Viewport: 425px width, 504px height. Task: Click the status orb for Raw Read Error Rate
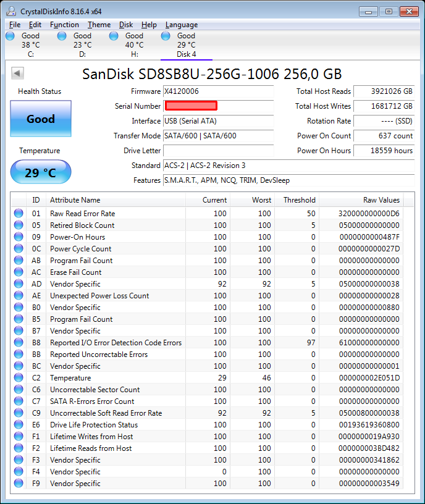point(19,214)
